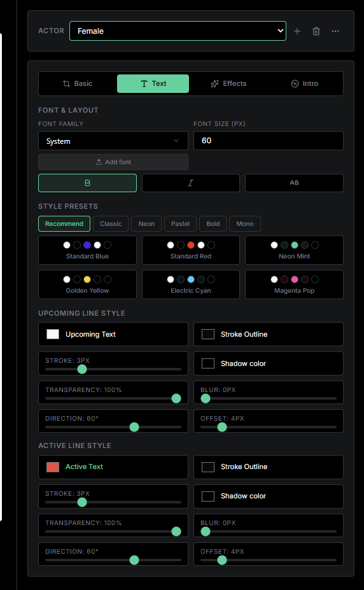Viewport: 364px width, 590px height.
Task: Open active line Shadow color swatch
Action: coord(208,496)
